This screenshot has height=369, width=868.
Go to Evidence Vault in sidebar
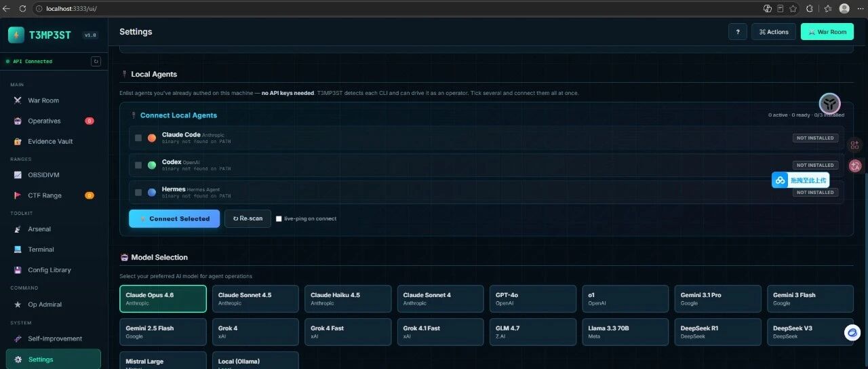(x=54, y=141)
